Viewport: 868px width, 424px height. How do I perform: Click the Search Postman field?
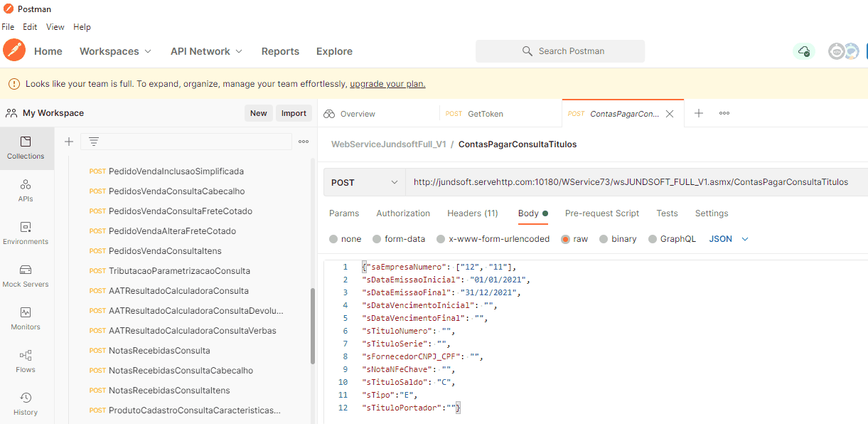click(x=560, y=51)
